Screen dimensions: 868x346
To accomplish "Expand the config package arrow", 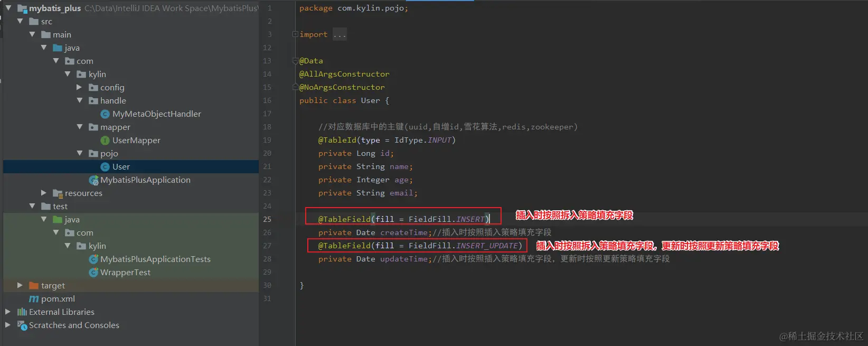I will [x=79, y=87].
